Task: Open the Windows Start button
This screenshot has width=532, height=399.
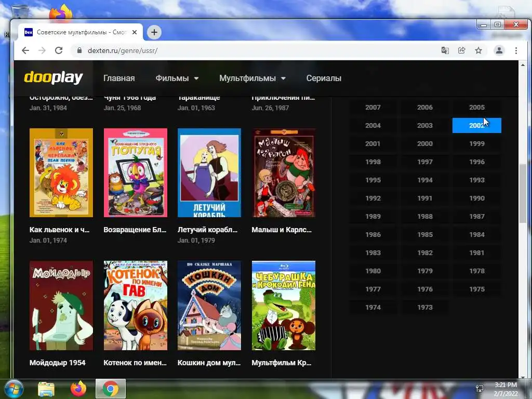Action: pyautogui.click(x=14, y=389)
